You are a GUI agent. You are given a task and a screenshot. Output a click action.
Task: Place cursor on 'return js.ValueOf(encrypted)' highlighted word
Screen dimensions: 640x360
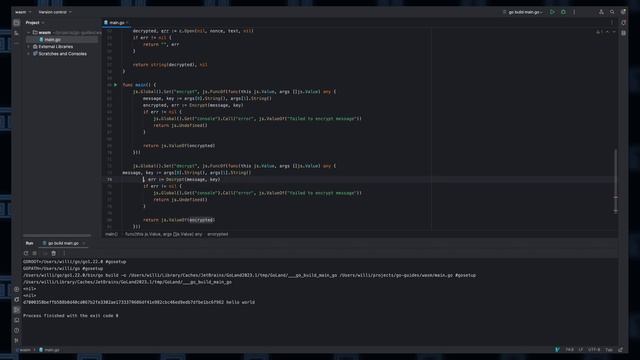pyautogui.click(x=201, y=220)
